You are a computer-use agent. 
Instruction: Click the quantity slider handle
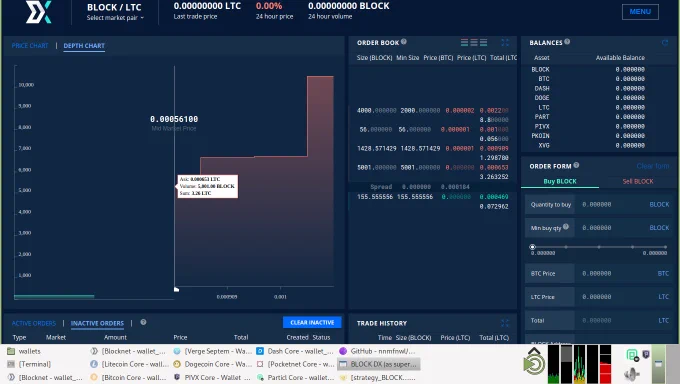pyautogui.click(x=533, y=247)
